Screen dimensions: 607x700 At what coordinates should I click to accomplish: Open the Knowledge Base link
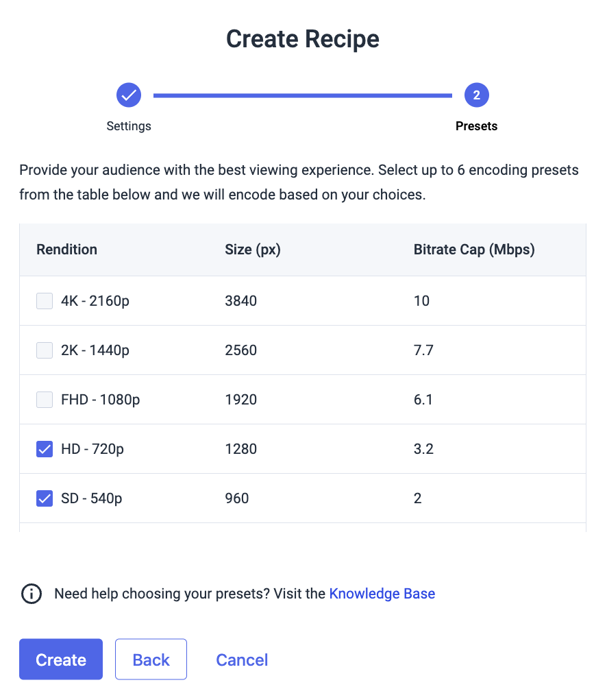(382, 594)
